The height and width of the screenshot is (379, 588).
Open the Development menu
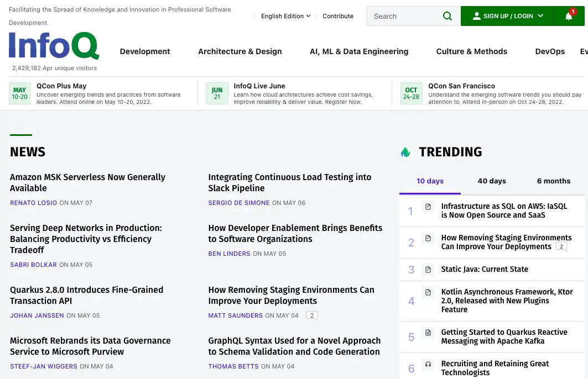(x=145, y=51)
